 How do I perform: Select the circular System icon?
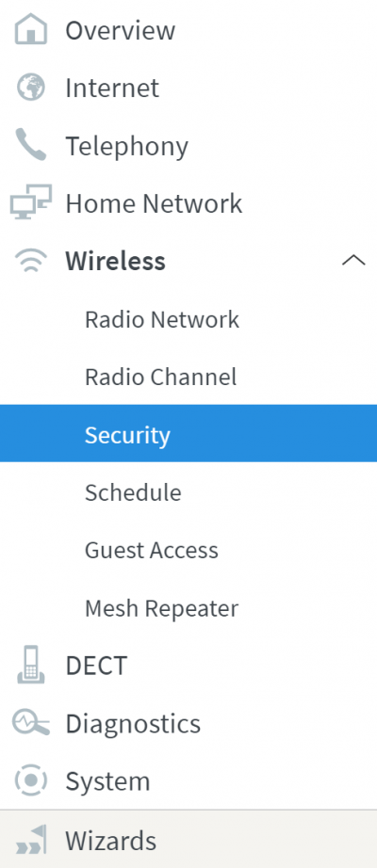(x=31, y=780)
